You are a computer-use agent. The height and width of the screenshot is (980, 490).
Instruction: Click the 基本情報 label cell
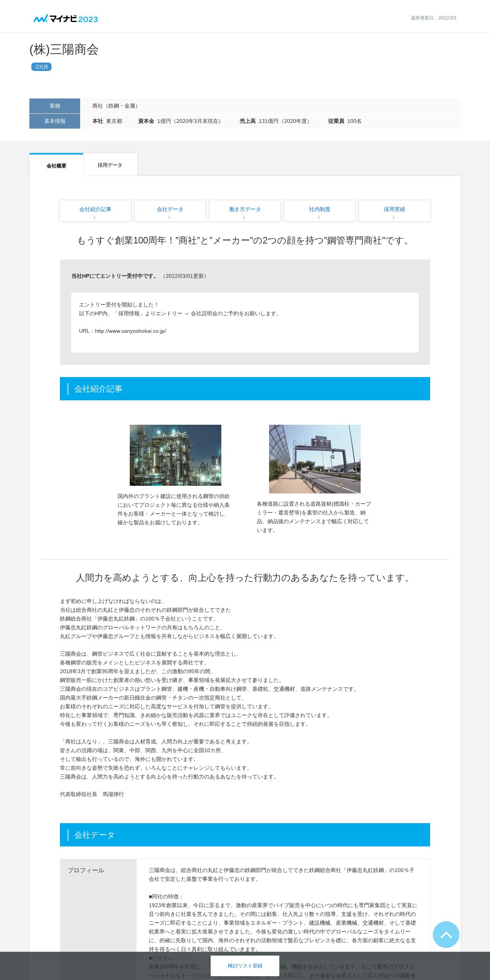[55, 121]
